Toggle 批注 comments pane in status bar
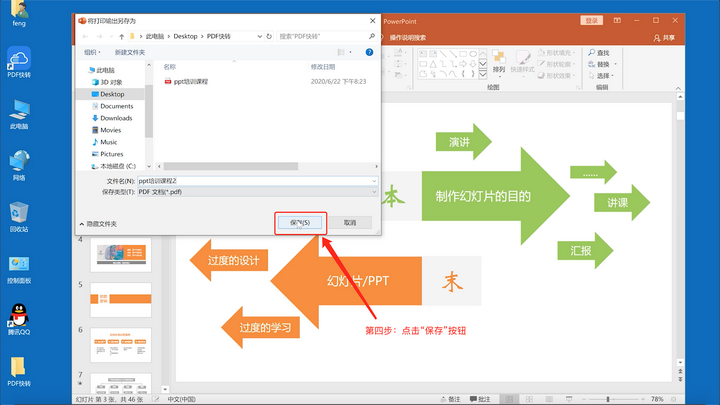This screenshot has width=720, height=405. click(480, 399)
